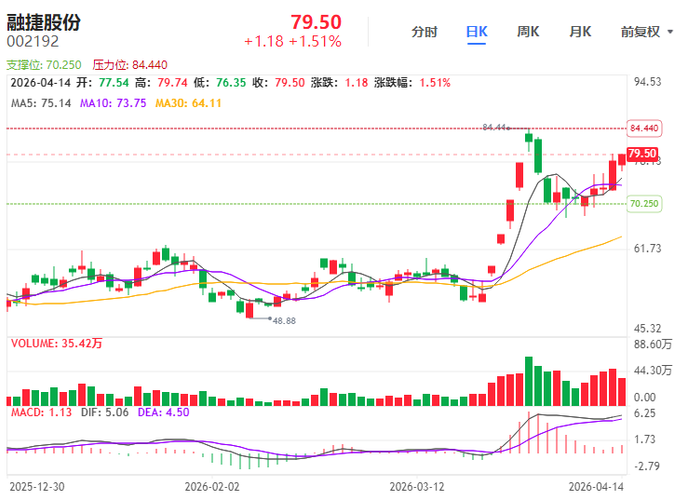Click the 2025-12-30 date axis label
This screenshot has width=674, height=500.
pyautogui.click(x=37, y=487)
